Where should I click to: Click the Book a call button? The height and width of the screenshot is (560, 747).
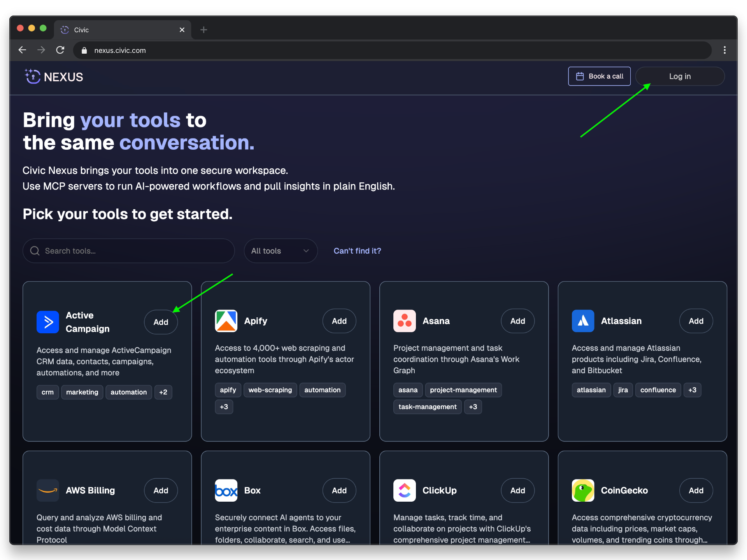click(x=599, y=76)
